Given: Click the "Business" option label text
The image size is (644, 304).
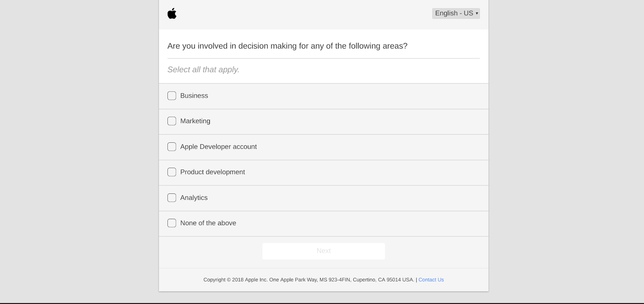Looking at the screenshot, I should (194, 96).
